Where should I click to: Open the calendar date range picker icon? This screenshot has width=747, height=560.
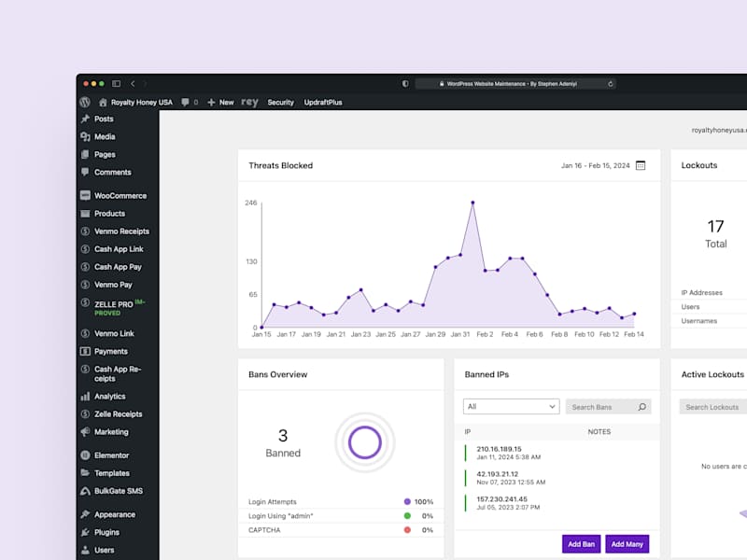(x=641, y=166)
